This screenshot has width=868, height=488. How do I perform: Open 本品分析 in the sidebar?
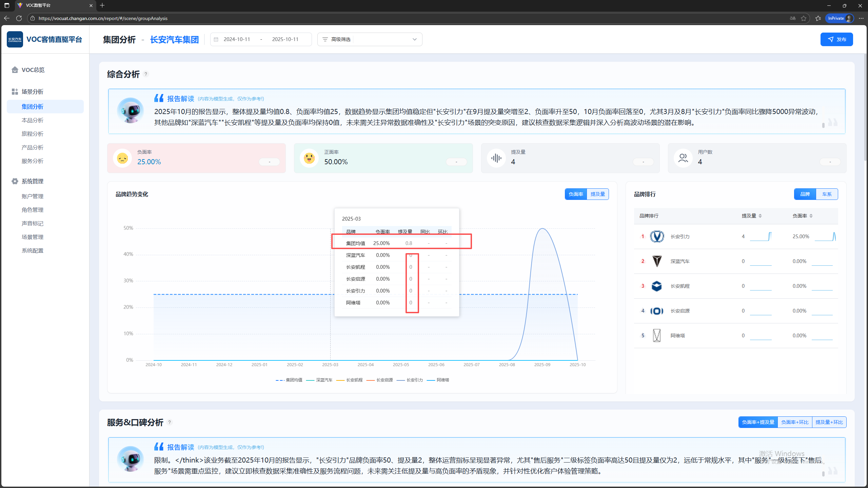pos(33,120)
